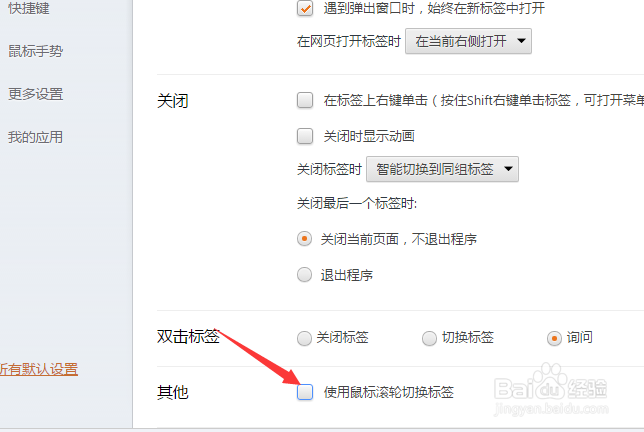The image size is (644, 432).
Task: Open the 智能切换到同组标签 dropdown
Action: 442,169
